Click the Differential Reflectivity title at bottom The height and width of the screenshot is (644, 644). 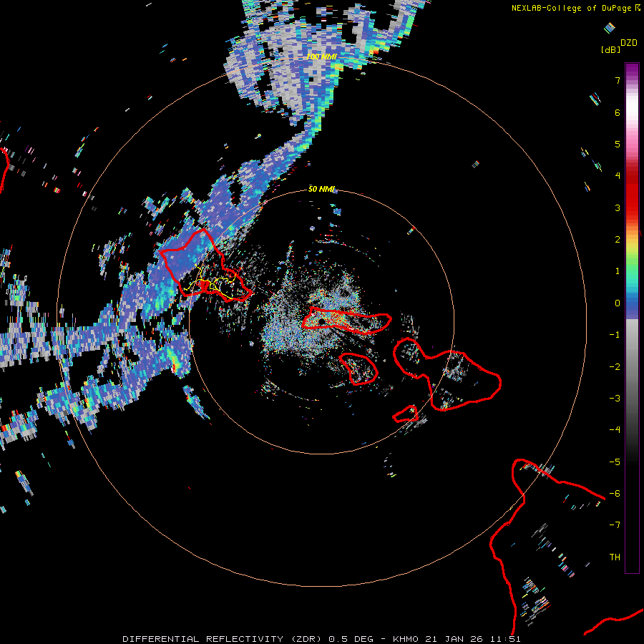click(321, 639)
